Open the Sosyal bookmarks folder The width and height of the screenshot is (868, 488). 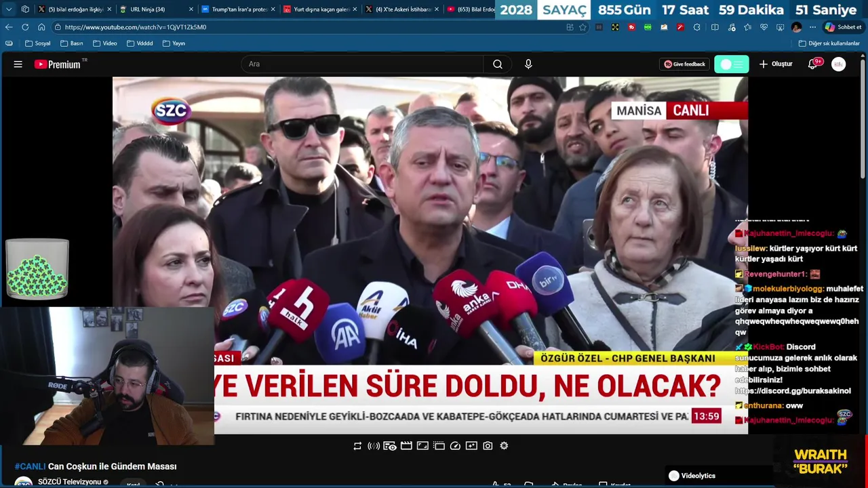[x=38, y=43]
